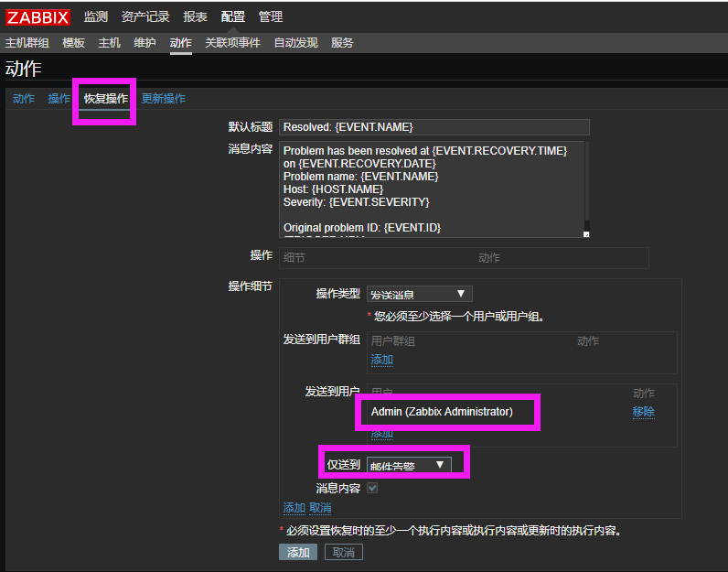Click the 消息内容 textarea resize handle
The height and width of the screenshot is (572, 728).
click(x=586, y=234)
